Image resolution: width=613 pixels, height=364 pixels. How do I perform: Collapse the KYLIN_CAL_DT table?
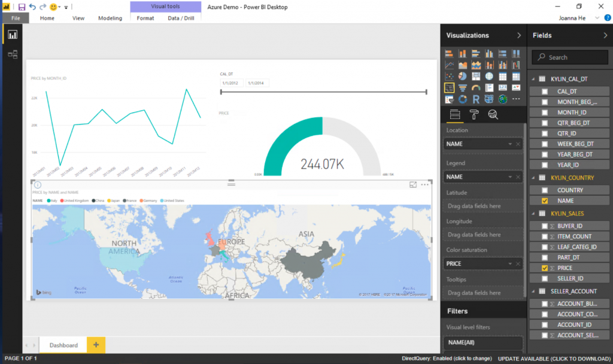533,79
